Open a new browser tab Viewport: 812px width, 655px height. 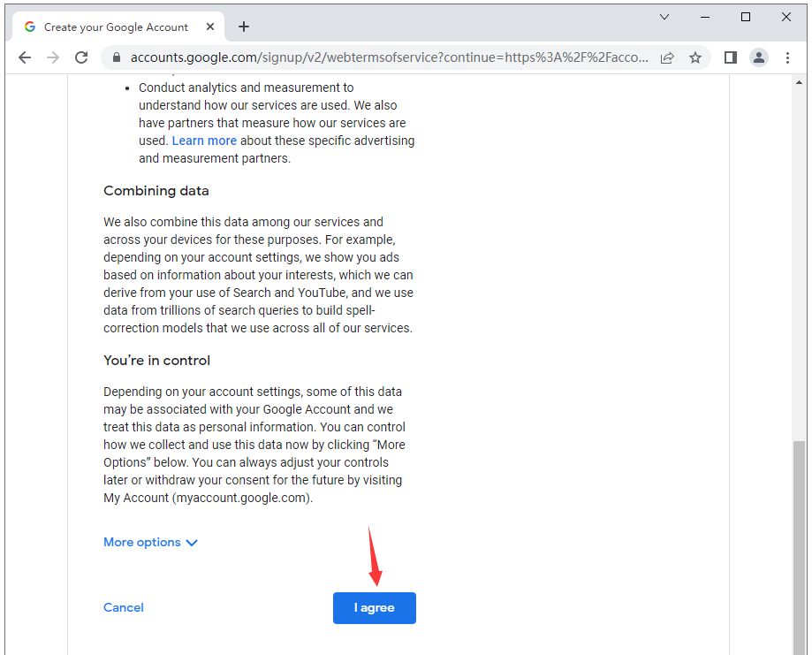[244, 27]
